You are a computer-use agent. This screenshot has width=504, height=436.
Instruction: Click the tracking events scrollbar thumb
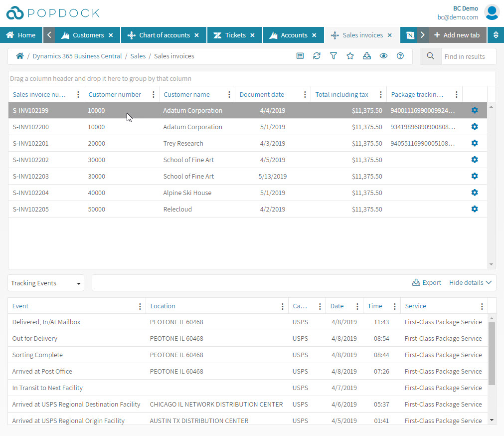(492, 353)
